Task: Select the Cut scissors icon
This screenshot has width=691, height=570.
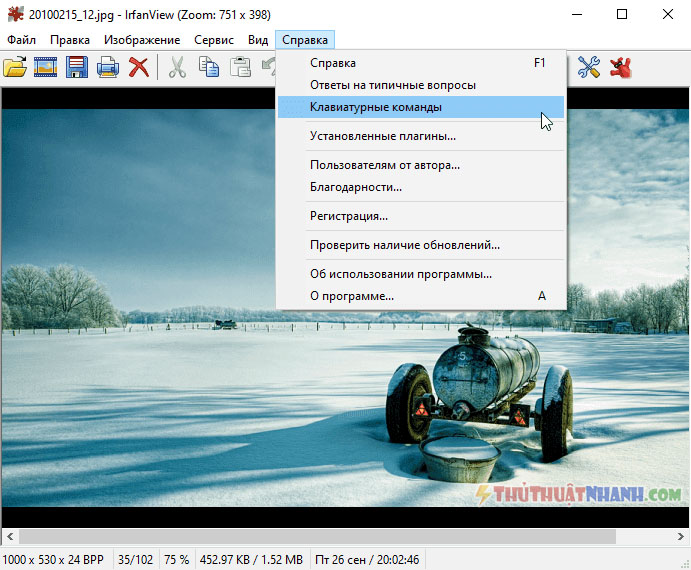Action: [x=177, y=67]
